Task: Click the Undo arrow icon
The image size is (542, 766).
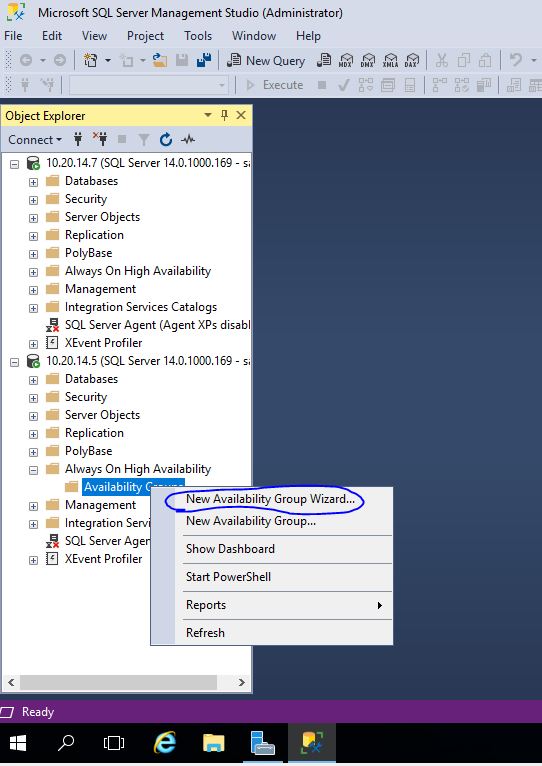Action: pos(515,60)
